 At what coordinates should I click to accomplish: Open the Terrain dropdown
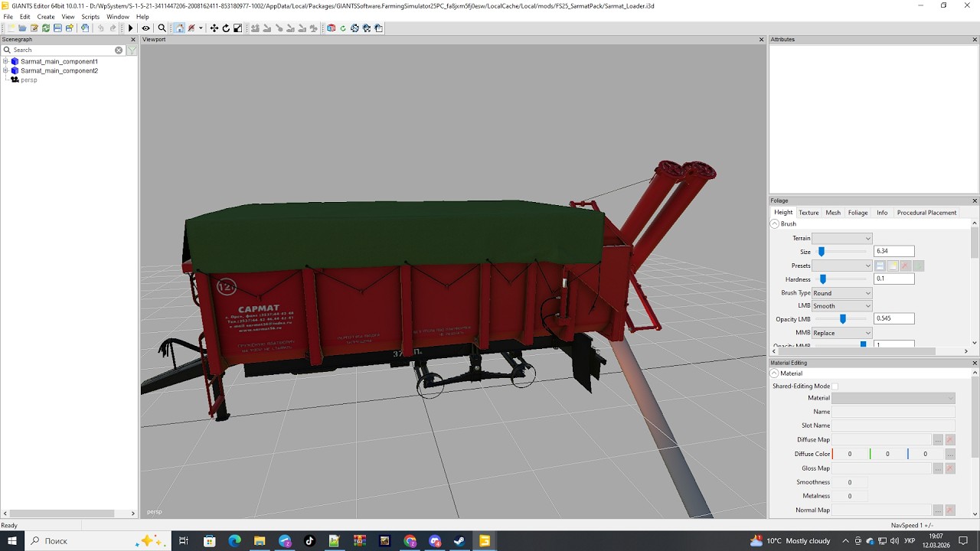point(841,238)
